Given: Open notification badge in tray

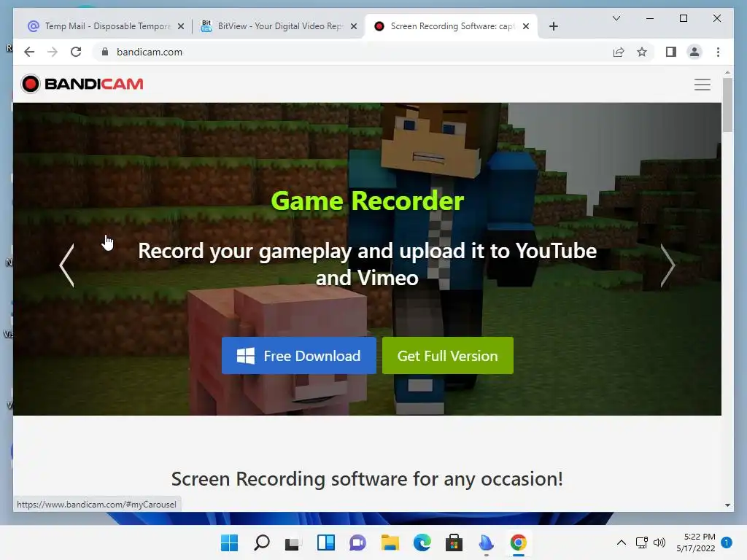Looking at the screenshot, I should [727, 542].
